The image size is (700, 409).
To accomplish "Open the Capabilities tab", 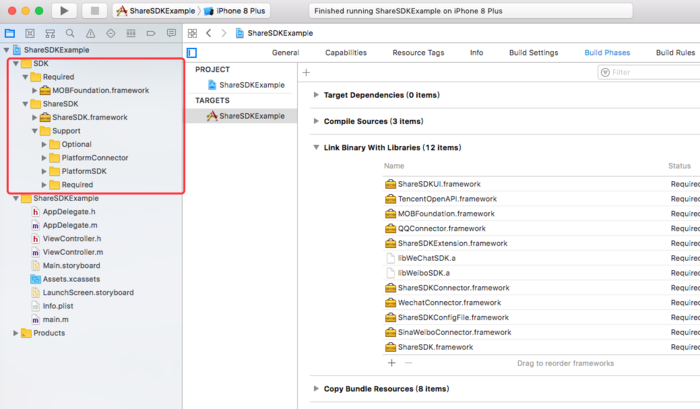I will [346, 53].
